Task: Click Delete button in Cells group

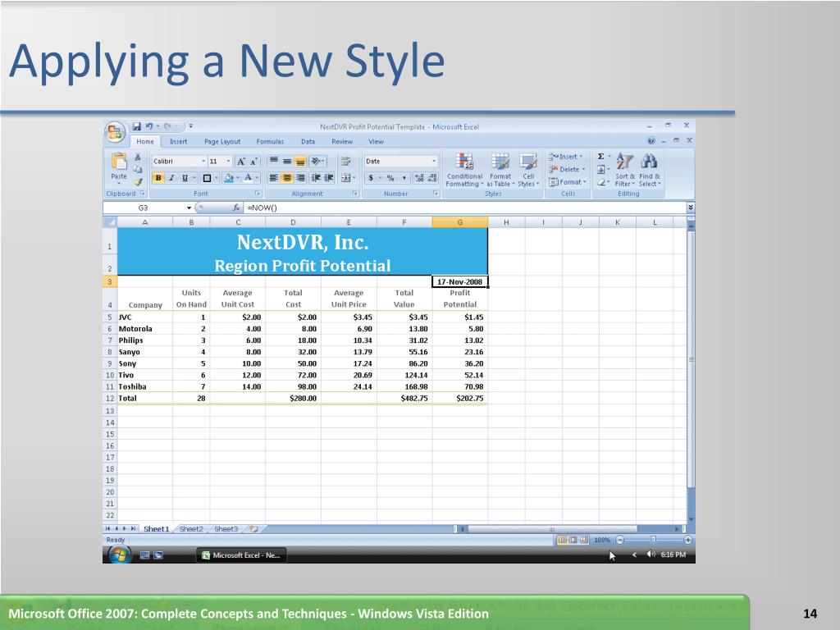Action: [x=567, y=169]
